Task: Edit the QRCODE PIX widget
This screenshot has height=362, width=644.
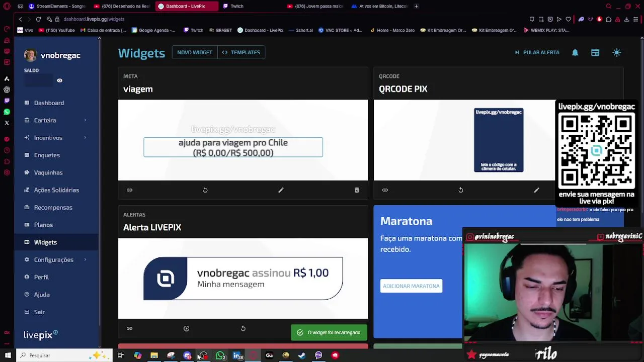Action: point(536,190)
